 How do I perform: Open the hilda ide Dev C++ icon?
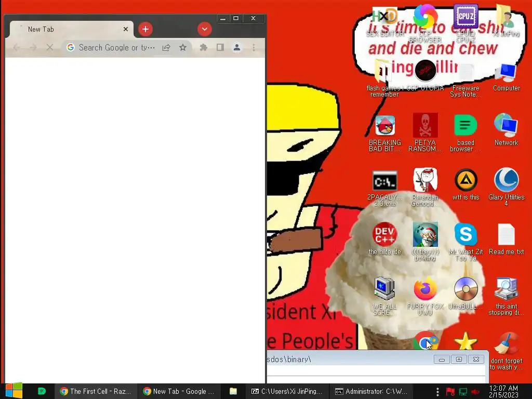(x=385, y=238)
